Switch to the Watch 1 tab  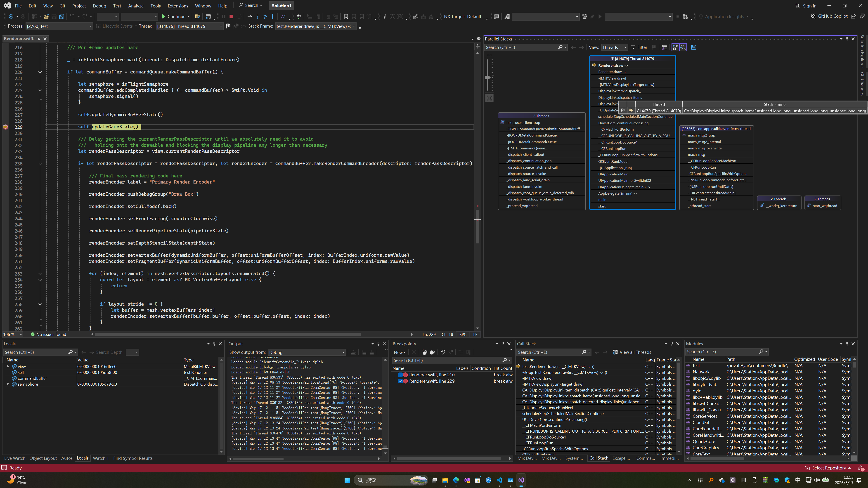tap(101, 458)
